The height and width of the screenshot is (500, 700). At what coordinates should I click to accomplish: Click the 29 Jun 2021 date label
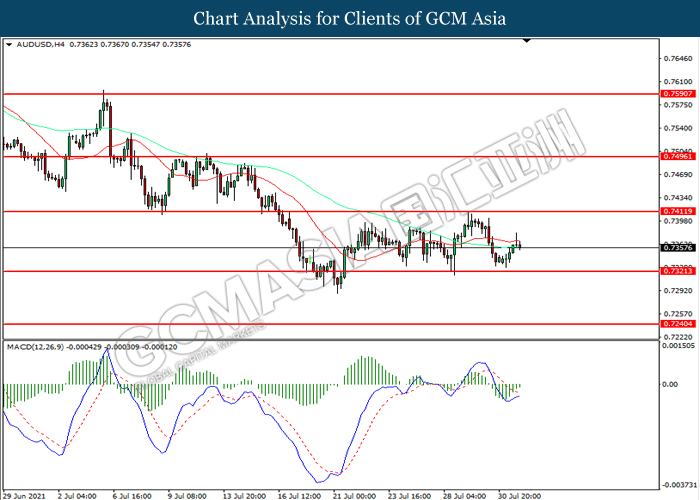pyautogui.click(x=25, y=494)
